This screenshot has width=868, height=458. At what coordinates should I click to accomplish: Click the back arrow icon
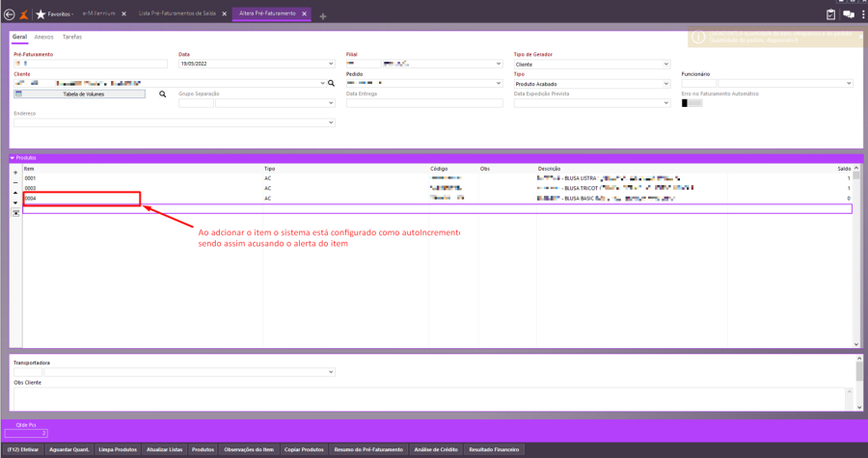click(x=9, y=14)
